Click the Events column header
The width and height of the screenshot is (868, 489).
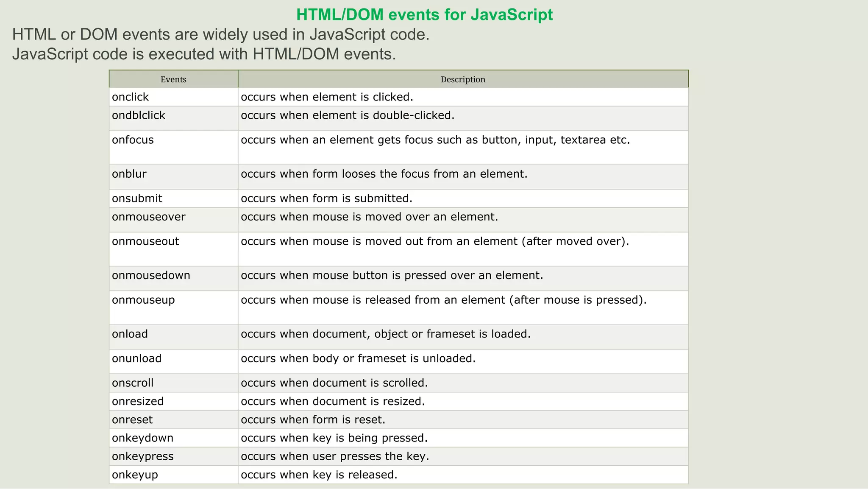tap(173, 79)
